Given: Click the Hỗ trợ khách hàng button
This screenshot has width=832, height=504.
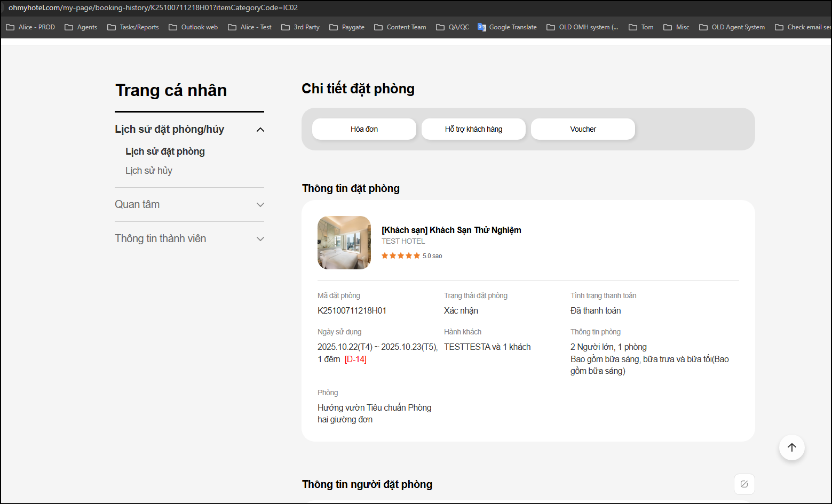Looking at the screenshot, I should tap(473, 129).
